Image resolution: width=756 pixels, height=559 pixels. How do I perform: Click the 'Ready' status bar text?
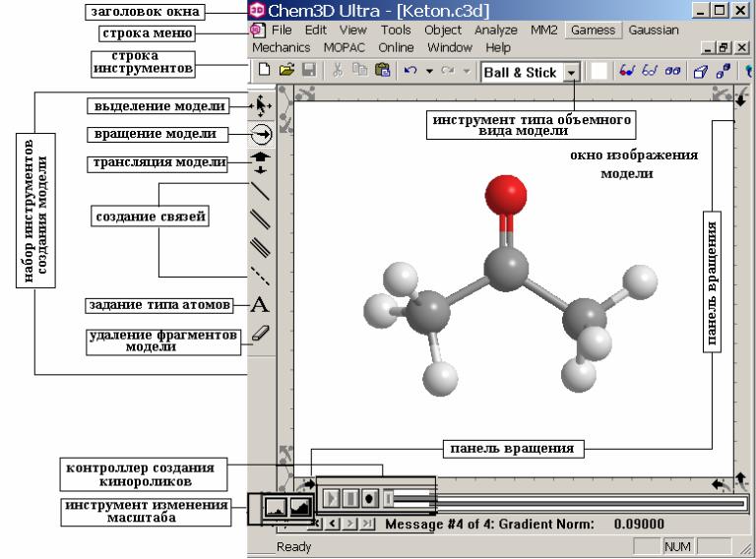tap(293, 547)
